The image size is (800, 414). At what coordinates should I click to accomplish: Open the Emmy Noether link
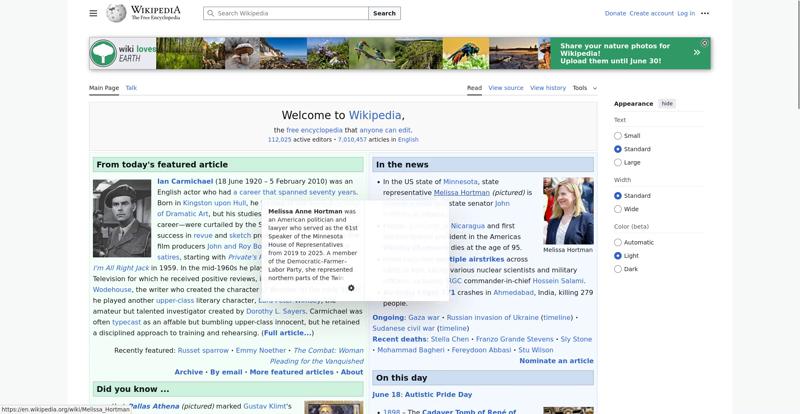[261, 350]
